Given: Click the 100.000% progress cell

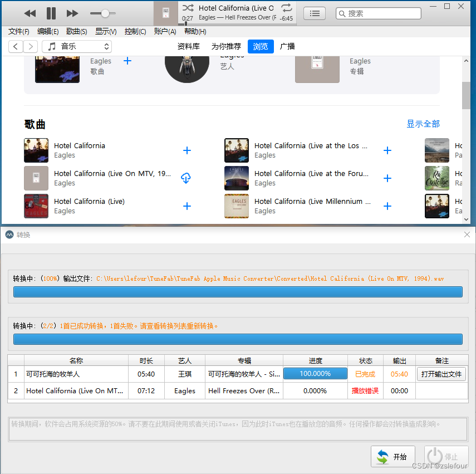Looking at the screenshot, I should 315,374.
